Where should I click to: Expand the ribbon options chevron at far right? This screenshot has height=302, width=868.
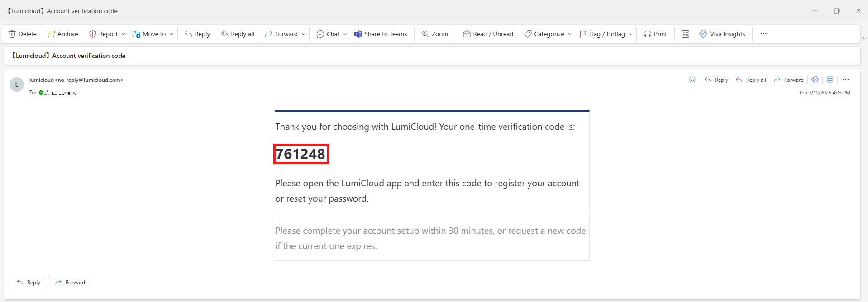pyautogui.click(x=864, y=38)
